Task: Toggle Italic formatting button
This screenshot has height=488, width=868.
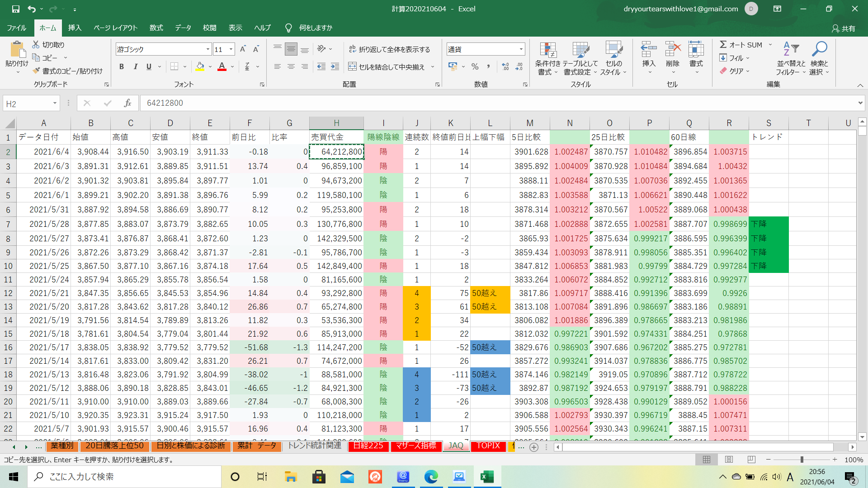Action: [135, 66]
